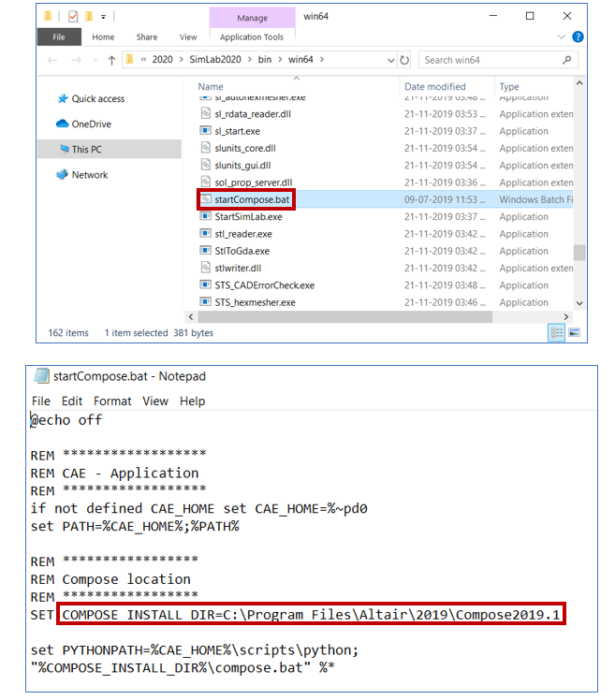Refresh the win64 folder view
Image resolution: width=615 pixels, height=700 pixels.
point(404,60)
